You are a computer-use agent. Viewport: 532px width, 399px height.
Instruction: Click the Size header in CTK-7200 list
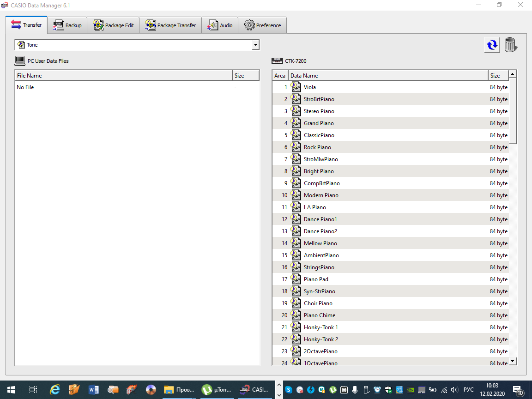point(498,75)
